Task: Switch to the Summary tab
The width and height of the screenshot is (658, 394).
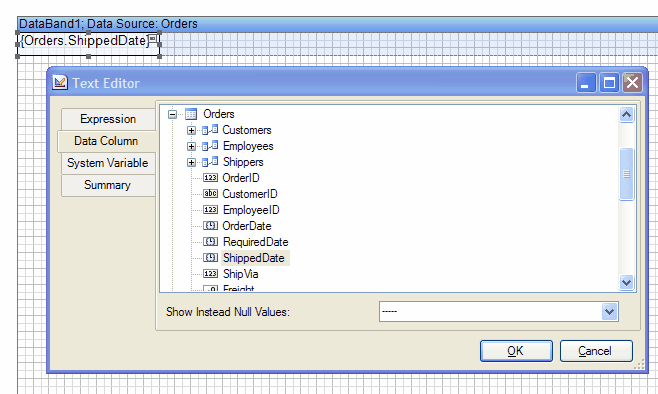Action: coord(108,185)
